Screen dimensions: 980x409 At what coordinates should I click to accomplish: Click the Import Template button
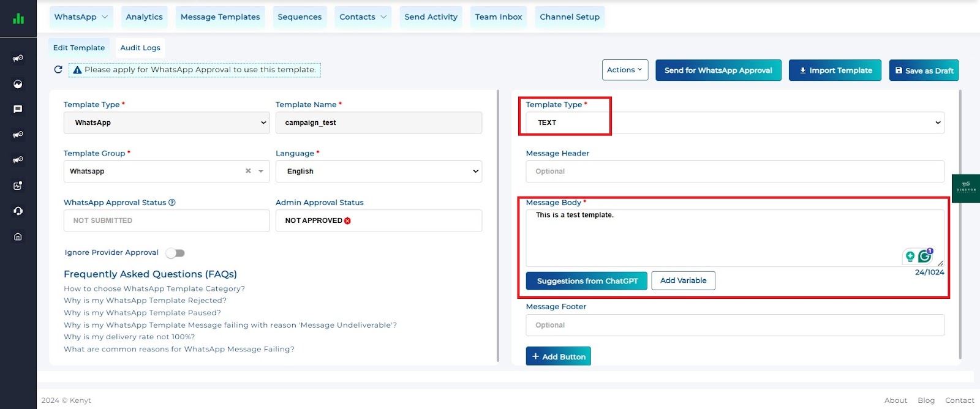[x=835, y=70]
